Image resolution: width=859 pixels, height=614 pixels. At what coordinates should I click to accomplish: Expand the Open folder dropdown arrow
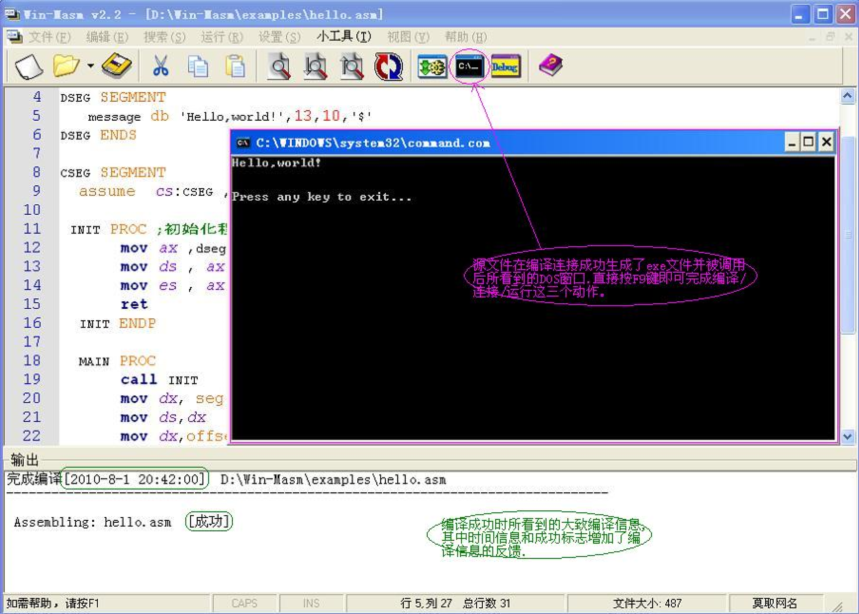[90, 67]
